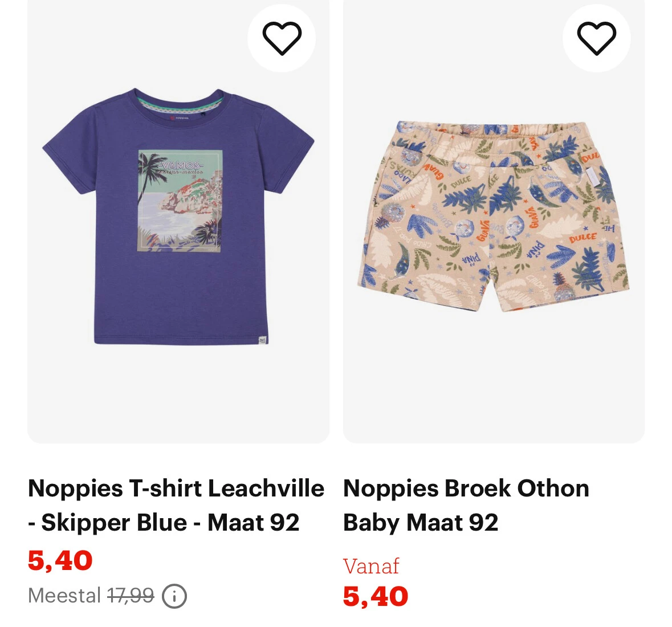Image resolution: width=672 pixels, height=627 pixels.
Task: Click the heart icon above the purple shirt
Action: 282,38
